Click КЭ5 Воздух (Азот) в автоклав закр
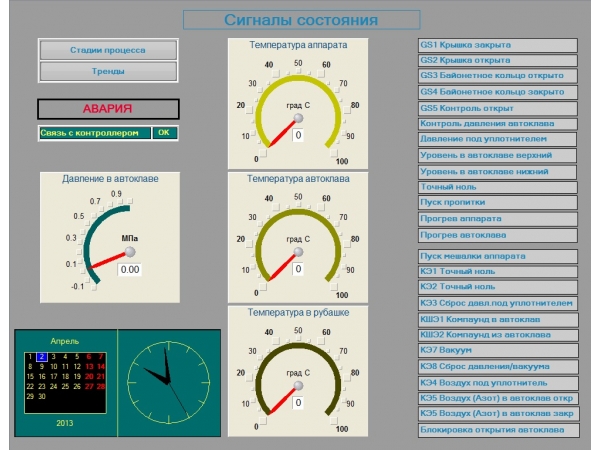 click(x=499, y=414)
